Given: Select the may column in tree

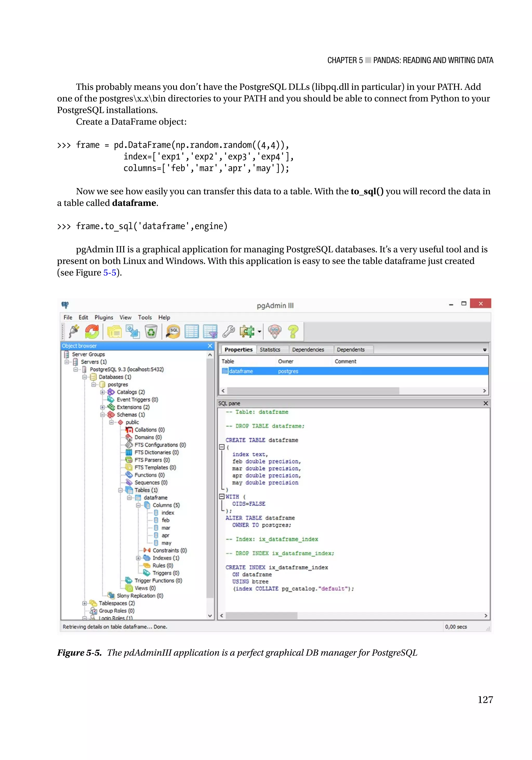Looking at the screenshot, I should click(167, 543).
